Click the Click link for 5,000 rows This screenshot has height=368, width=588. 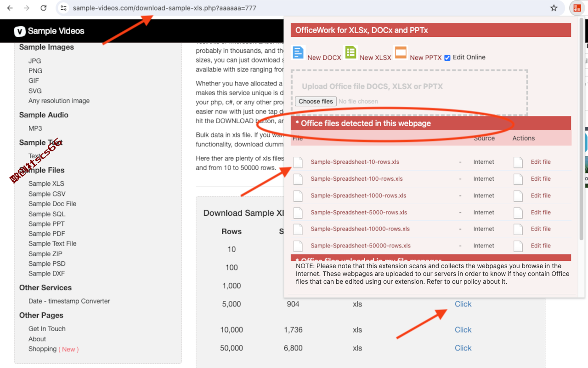click(x=463, y=304)
